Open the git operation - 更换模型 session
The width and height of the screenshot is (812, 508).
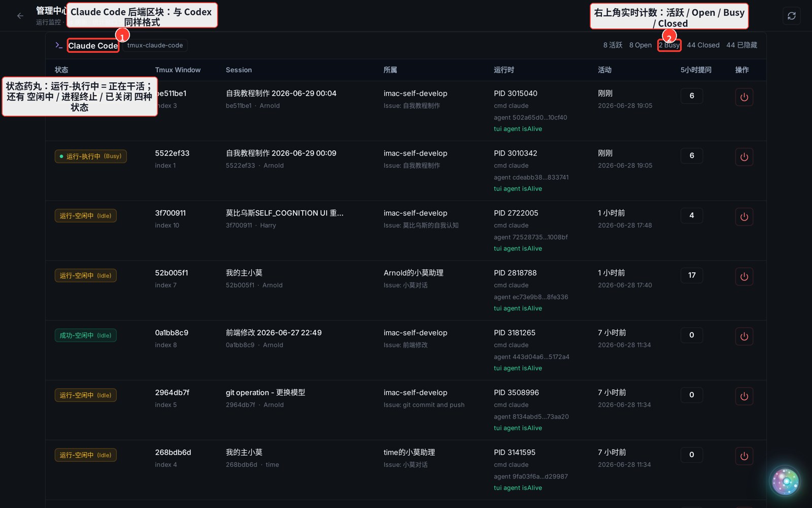(265, 393)
